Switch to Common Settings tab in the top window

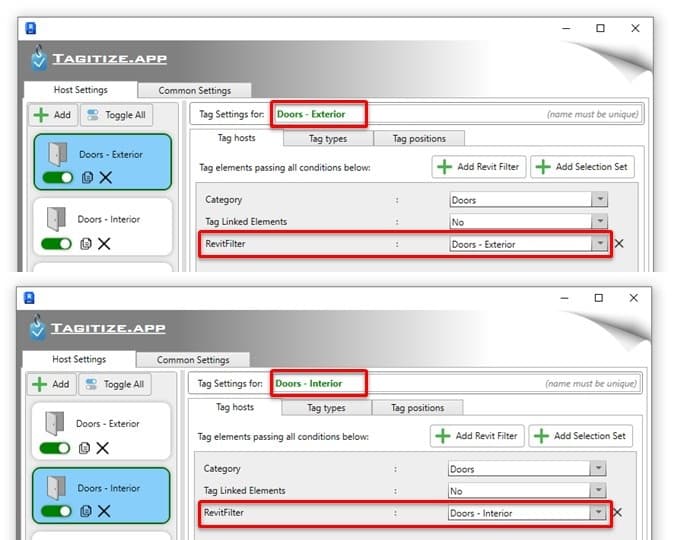(x=194, y=90)
